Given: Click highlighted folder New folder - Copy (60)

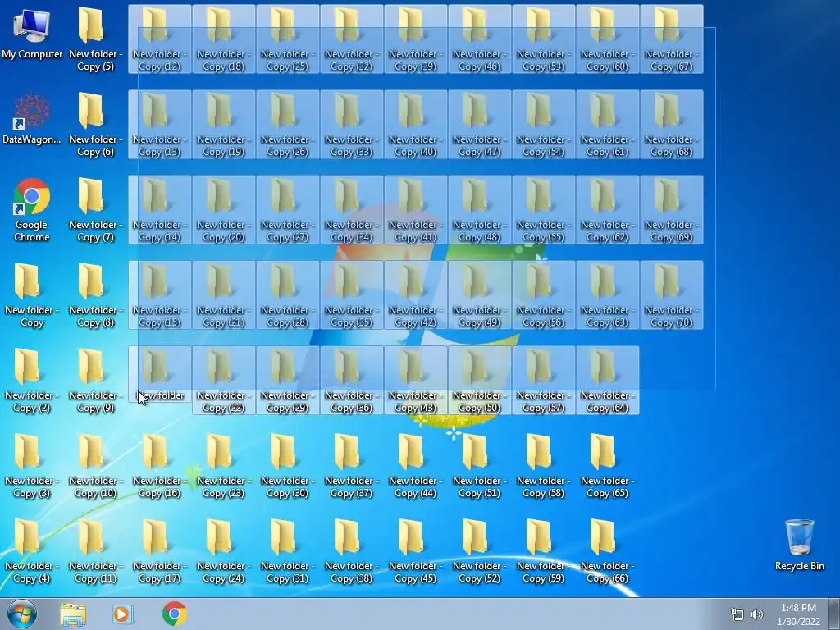Looking at the screenshot, I should [608, 39].
